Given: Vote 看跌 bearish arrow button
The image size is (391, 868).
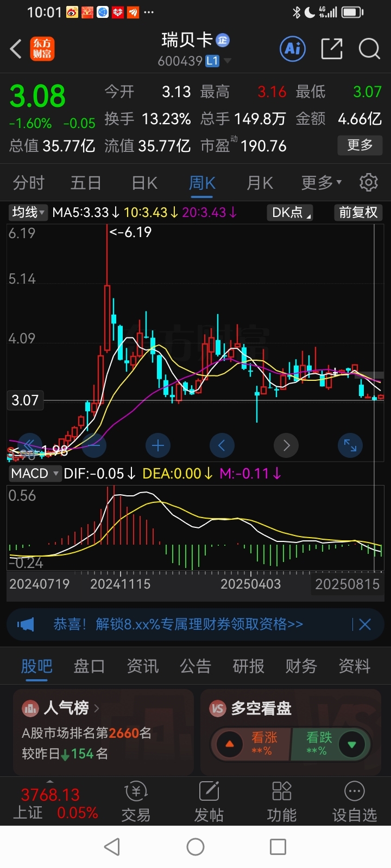Looking at the screenshot, I should (352, 744).
